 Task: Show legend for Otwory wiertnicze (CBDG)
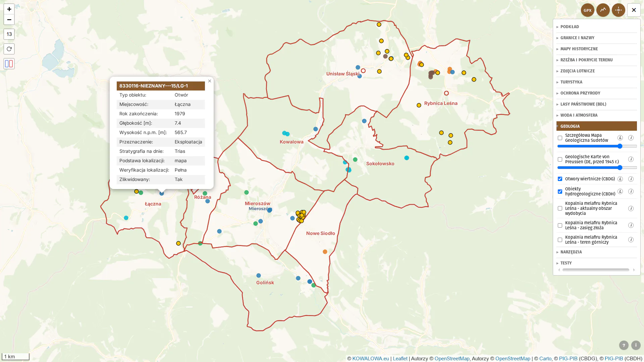click(620, 179)
